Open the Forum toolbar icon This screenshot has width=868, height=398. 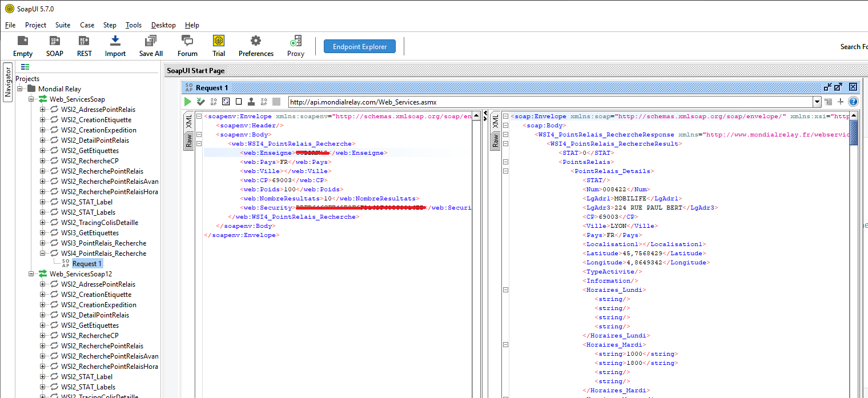pyautogui.click(x=187, y=46)
